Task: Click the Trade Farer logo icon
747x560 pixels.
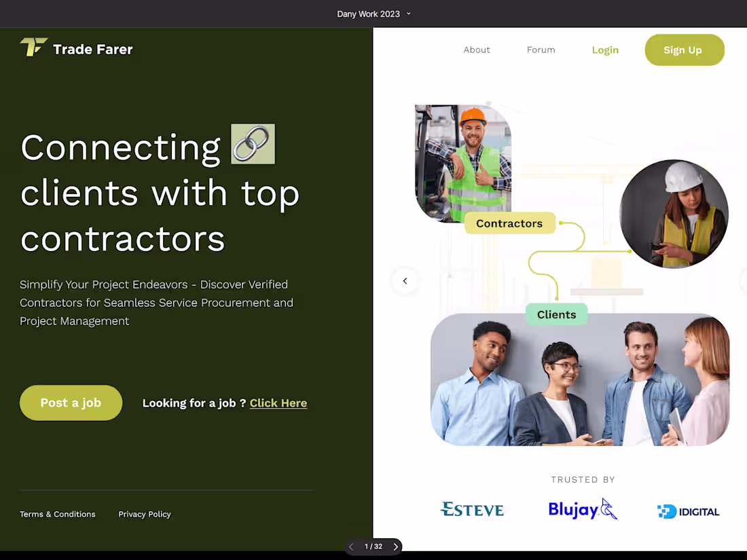Action: point(33,48)
